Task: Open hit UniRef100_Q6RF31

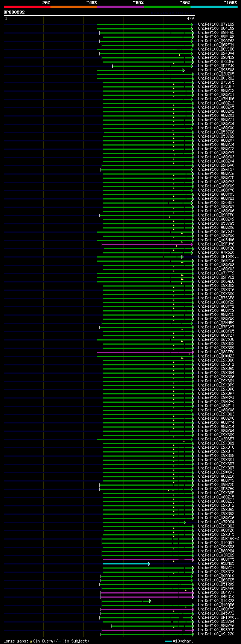Action: (x=216, y=45)
